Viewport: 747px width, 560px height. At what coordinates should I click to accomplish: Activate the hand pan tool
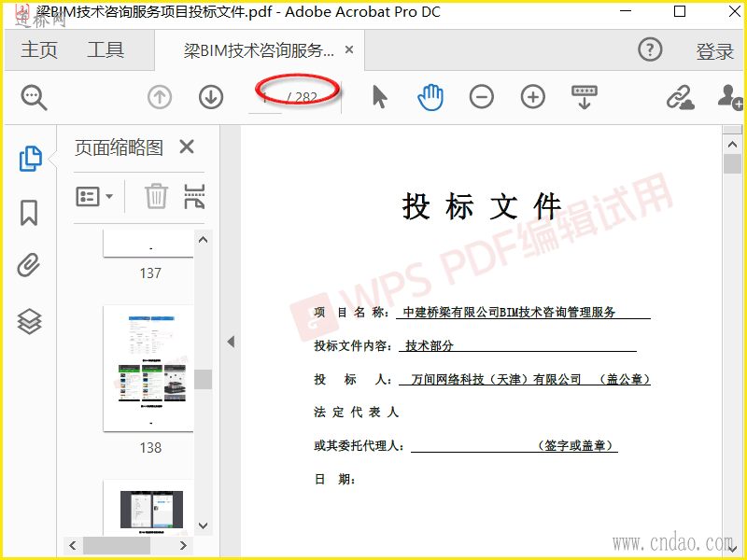(430, 97)
